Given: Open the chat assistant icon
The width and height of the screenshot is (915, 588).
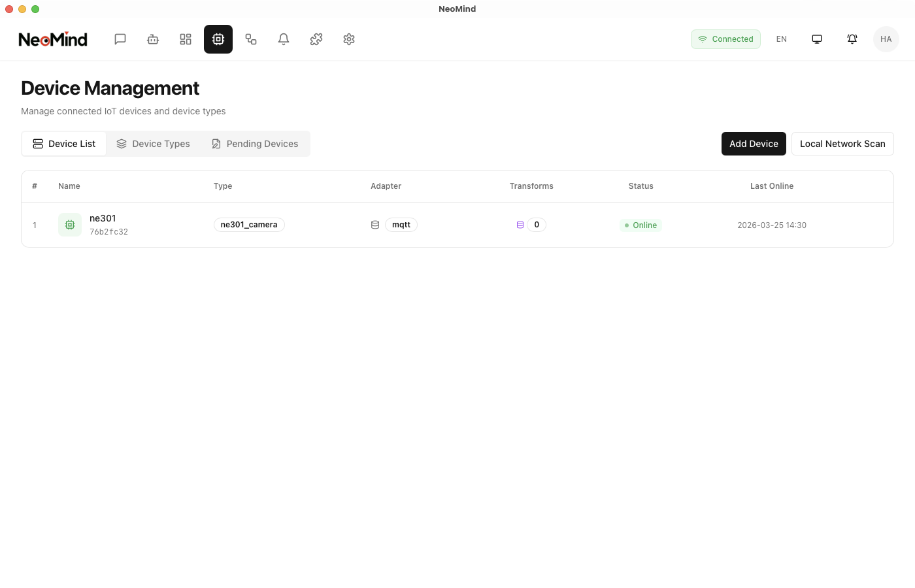Looking at the screenshot, I should (120, 39).
